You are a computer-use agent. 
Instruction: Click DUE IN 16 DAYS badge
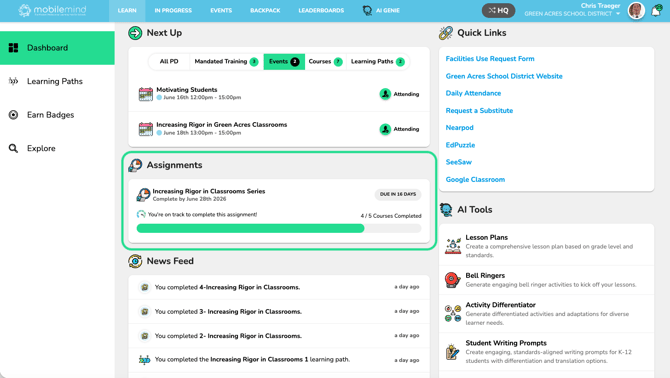[398, 194]
